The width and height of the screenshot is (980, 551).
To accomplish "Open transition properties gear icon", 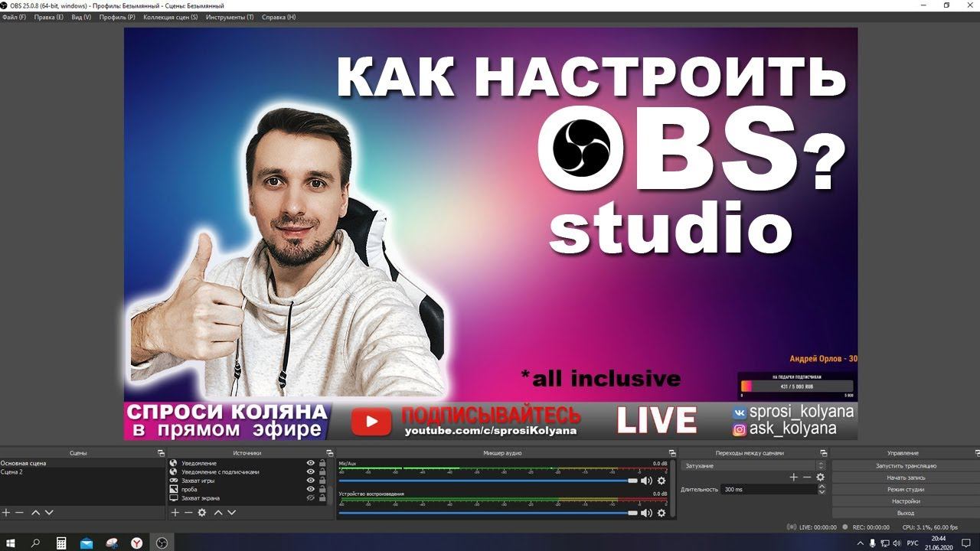I will pos(820,478).
